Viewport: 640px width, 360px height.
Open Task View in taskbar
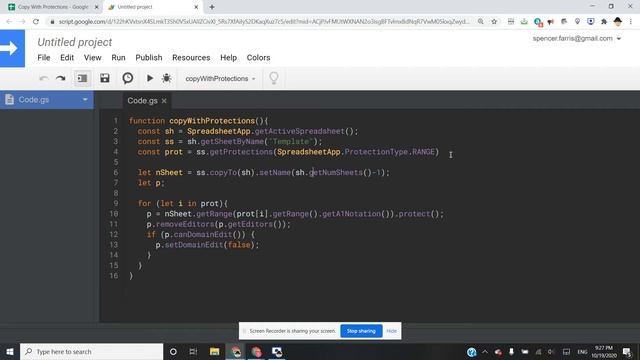[193, 351]
